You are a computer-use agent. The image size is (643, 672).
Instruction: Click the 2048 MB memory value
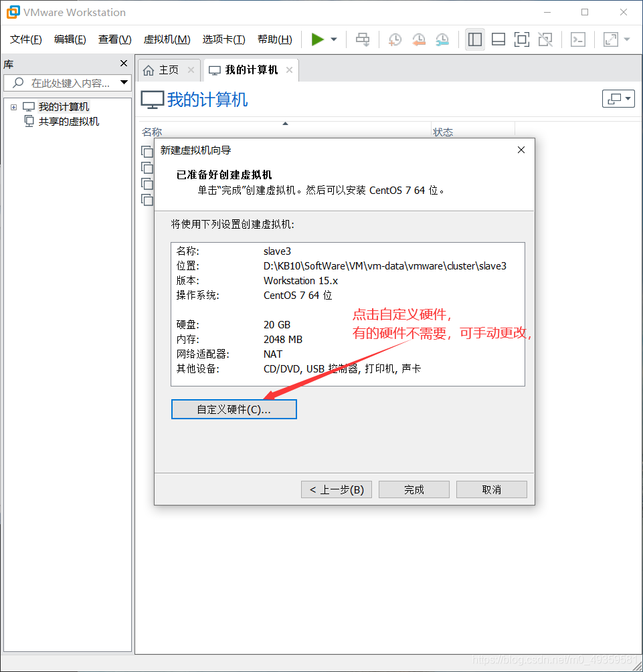tap(282, 340)
